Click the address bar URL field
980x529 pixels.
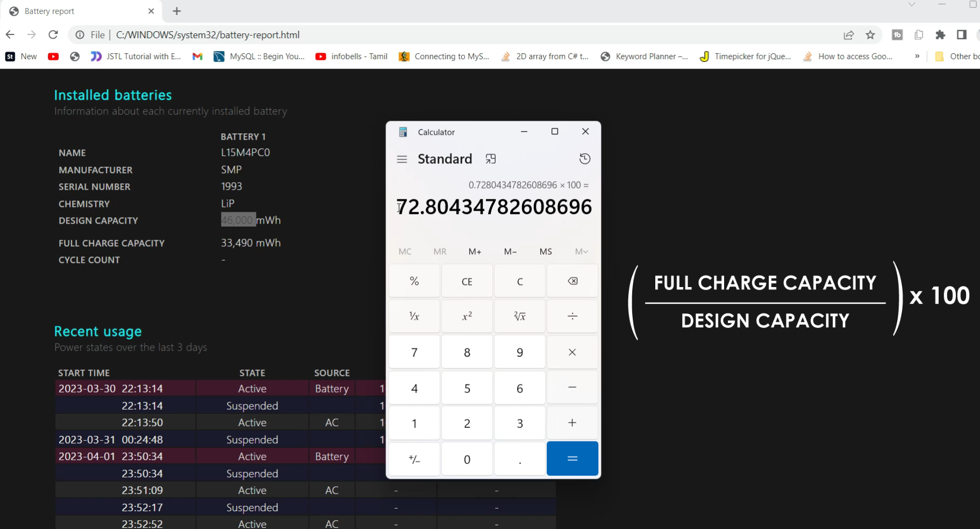click(x=430, y=35)
